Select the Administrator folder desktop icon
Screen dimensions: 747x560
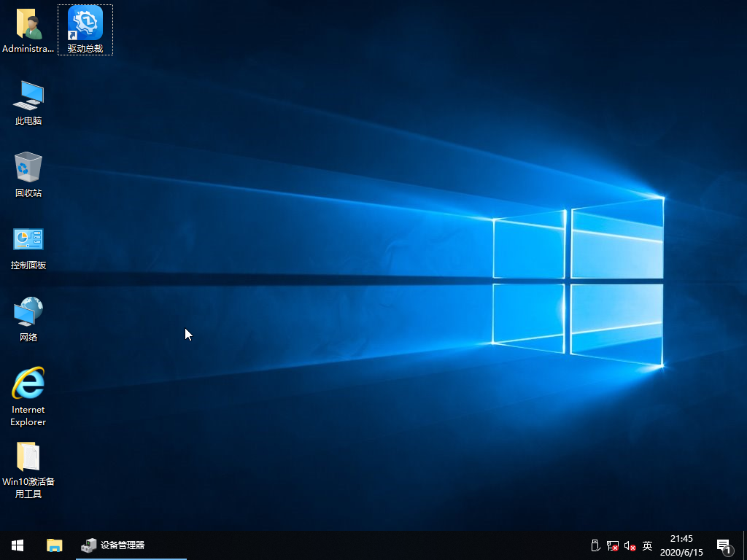click(x=28, y=29)
